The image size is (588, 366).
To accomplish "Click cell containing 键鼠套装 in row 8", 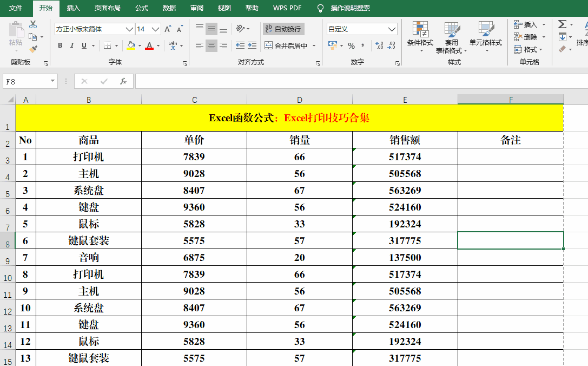I will tap(89, 240).
